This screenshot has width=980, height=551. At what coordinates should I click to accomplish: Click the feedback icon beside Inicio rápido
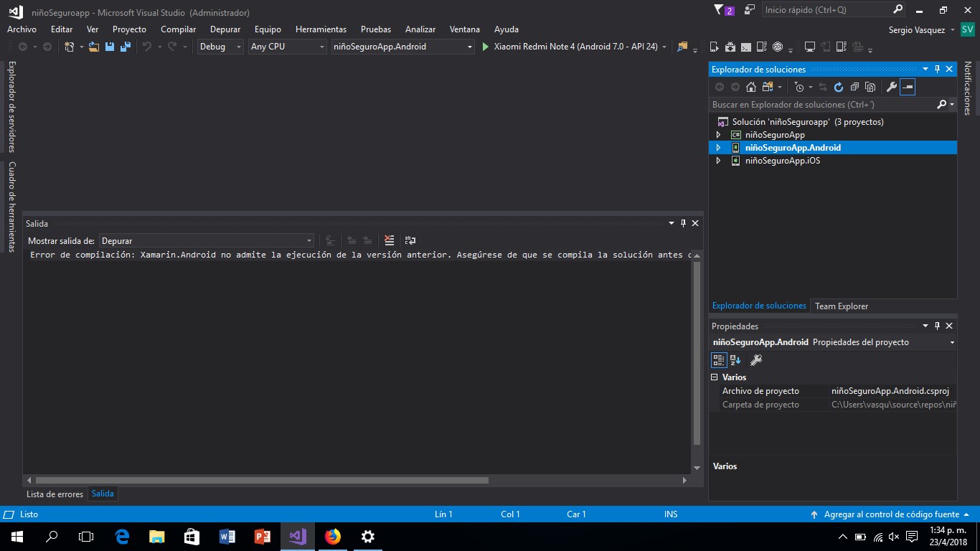tap(750, 10)
